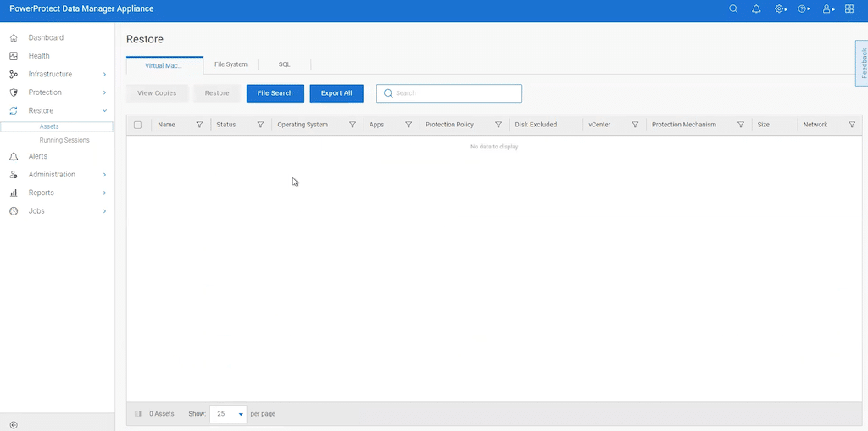Click the Alerts bell icon in sidebar
The width and height of the screenshot is (868, 431).
[14, 156]
